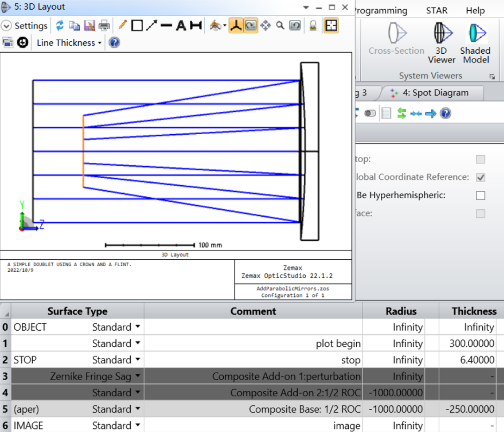The height and width of the screenshot is (432, 504).
Task: Click the 300.00000 thickness cell
Action: point(467,344)
